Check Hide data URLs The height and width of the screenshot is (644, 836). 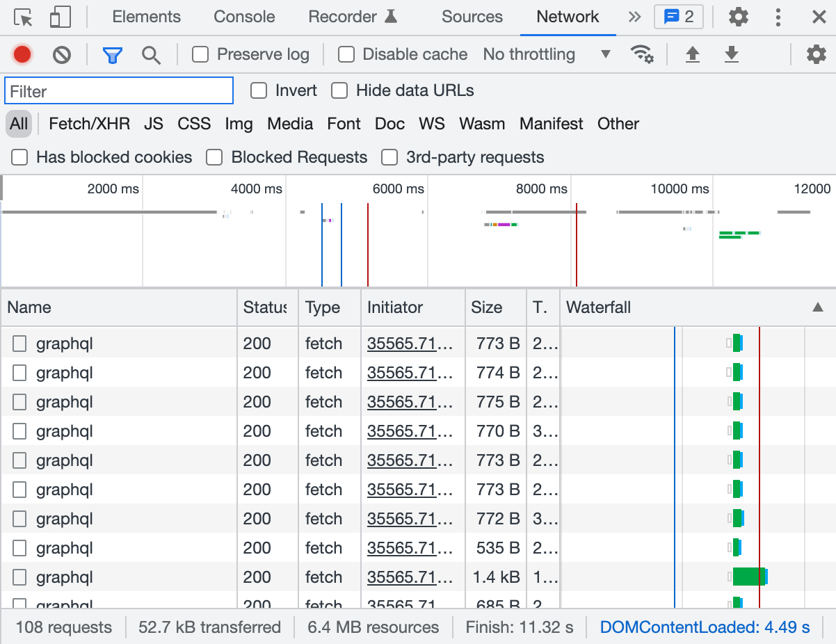(339, 90)
